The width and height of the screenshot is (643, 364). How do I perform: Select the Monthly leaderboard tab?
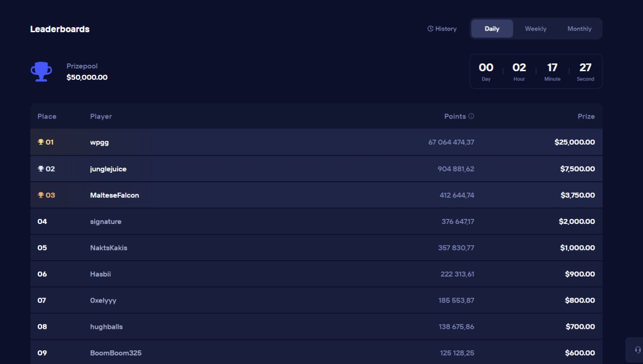tap(579, 29)
